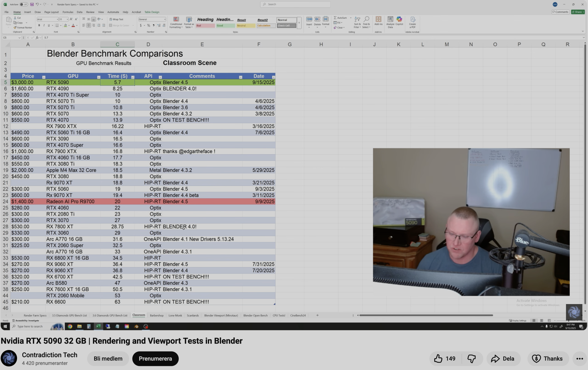Expand the General number format dropdown
588x370 pixels.
[x=165, y=19]
